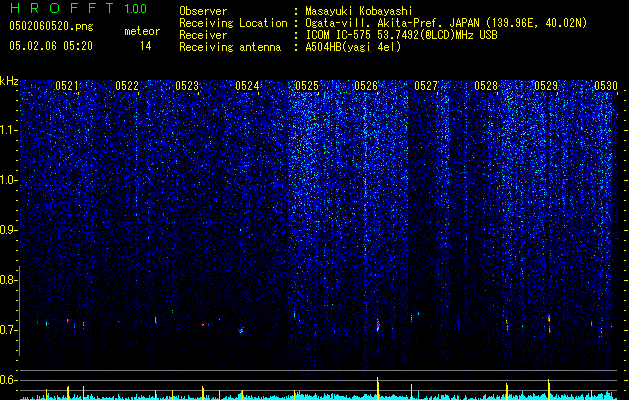Screen dimensions: 629x400
Task: Click the 0524 time marker
Action: [x=247, y=86]
